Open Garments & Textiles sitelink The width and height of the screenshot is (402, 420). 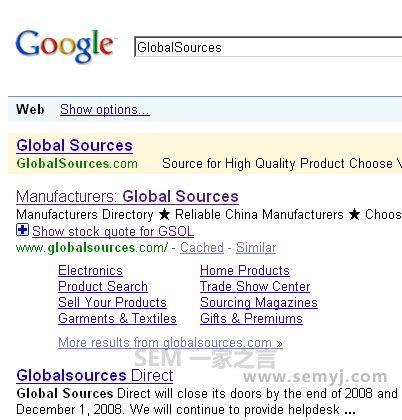[x=117, y=318]
